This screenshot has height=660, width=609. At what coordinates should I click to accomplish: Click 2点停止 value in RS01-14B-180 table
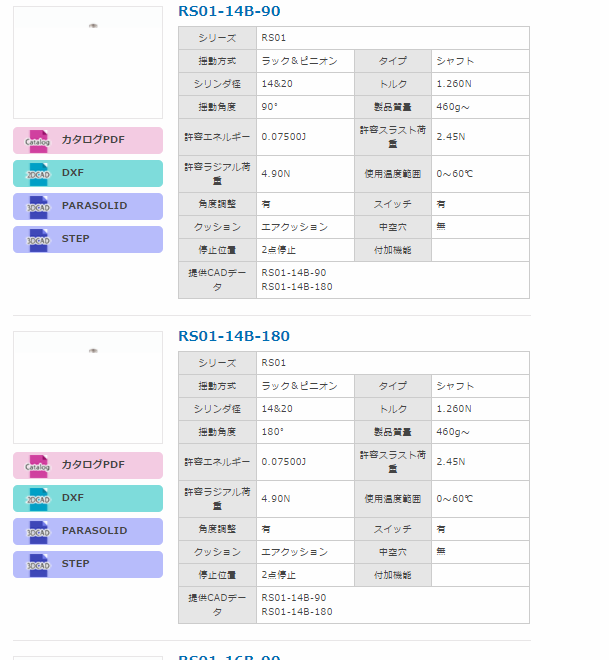(279, 575)
